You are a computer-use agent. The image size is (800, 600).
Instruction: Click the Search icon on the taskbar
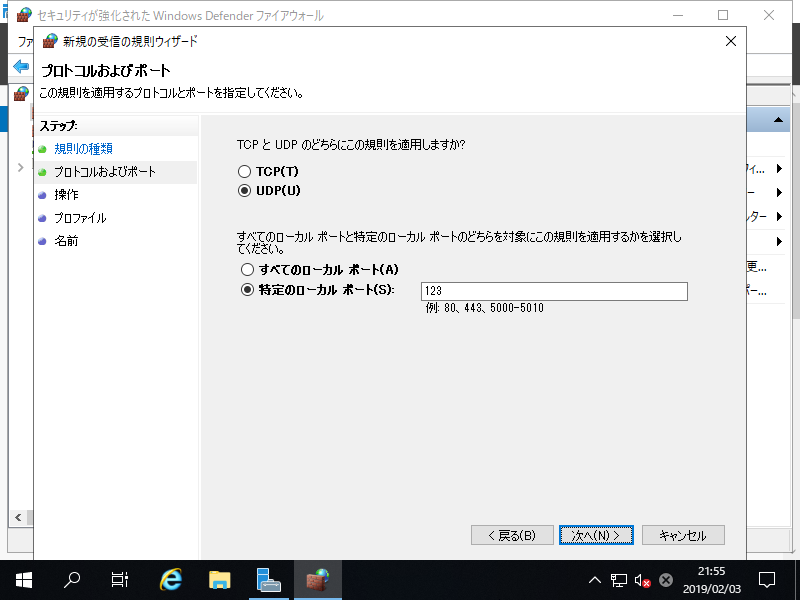[70, 579]
